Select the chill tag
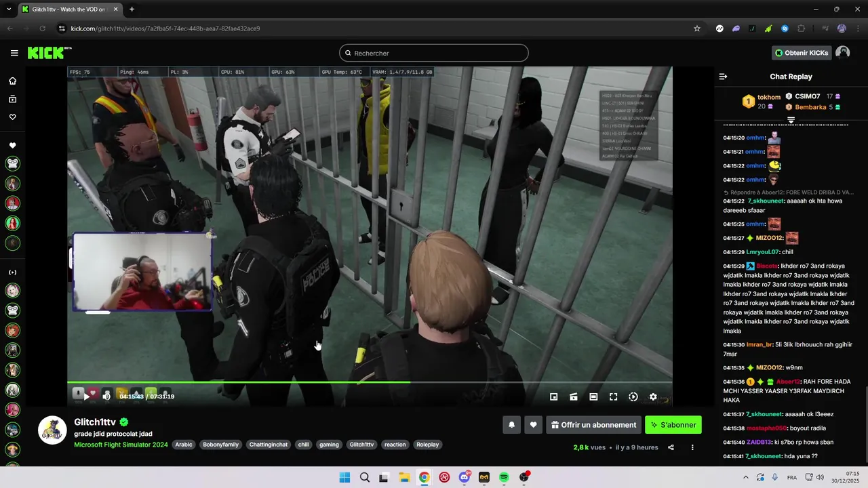 [303, 445]
